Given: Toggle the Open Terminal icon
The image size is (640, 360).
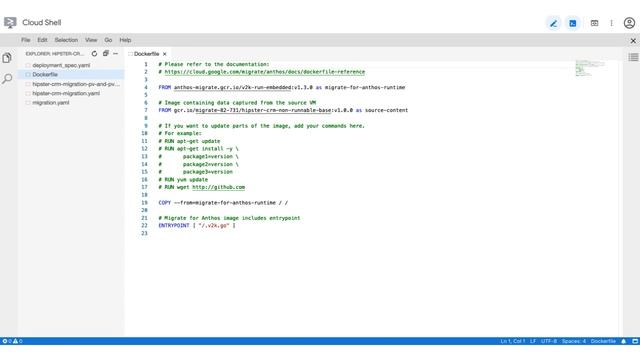Looking at the screenshot, I should click(573, 23).
